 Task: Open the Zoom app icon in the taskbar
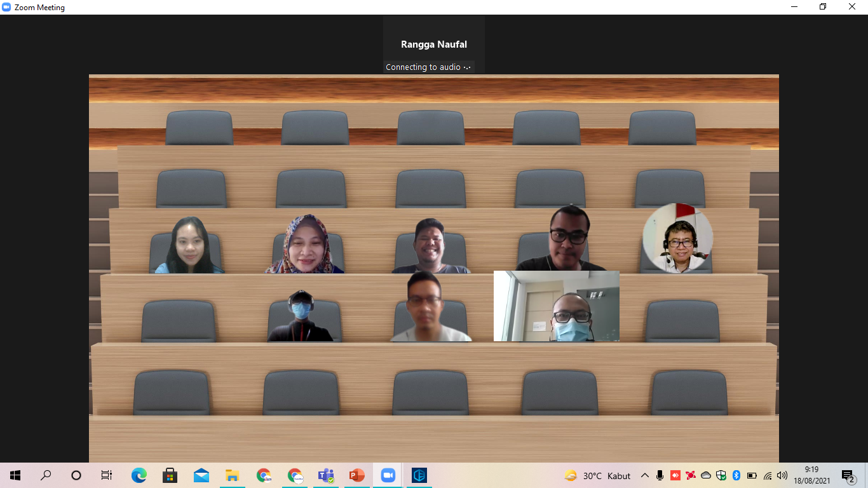pos(388,475)
